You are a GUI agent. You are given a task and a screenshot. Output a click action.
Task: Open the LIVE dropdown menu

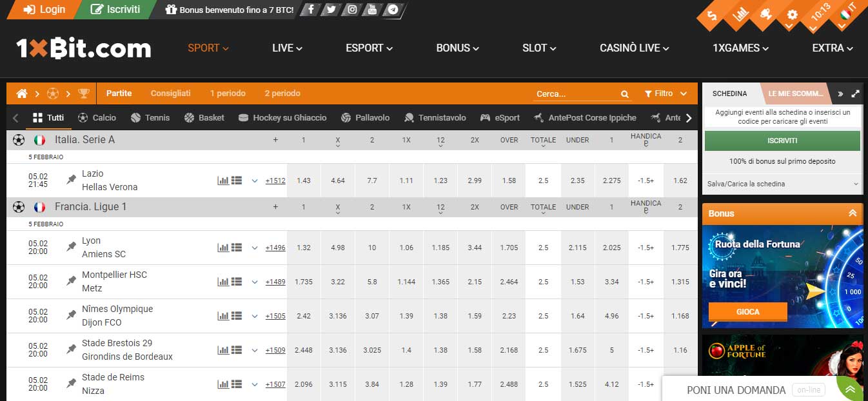tap(287, 48)
